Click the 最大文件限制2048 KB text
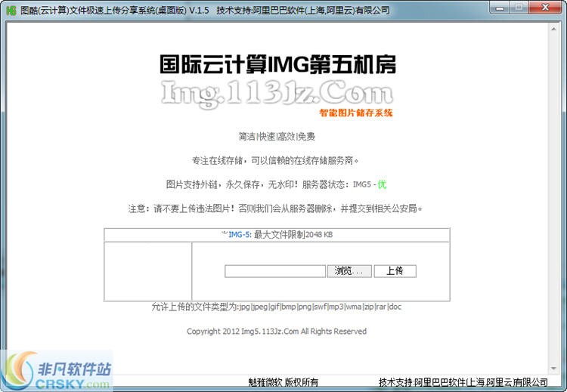This screenshot has width=567, height=392. 293,234
